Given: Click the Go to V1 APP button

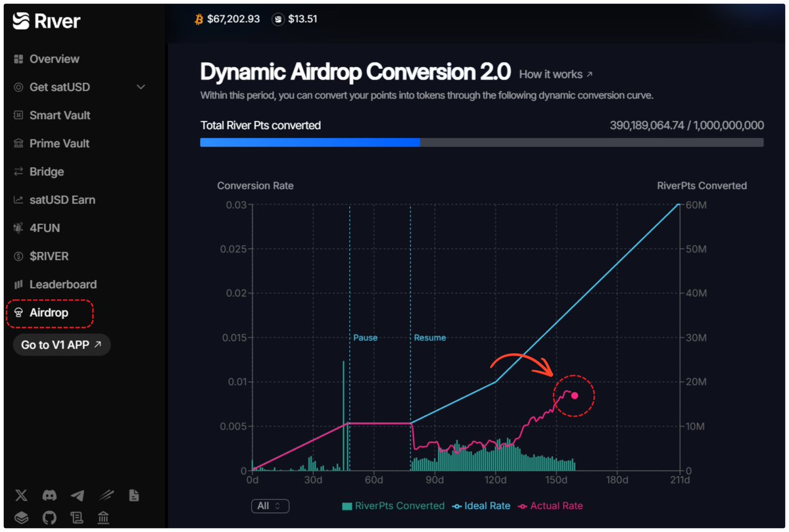Looking at the screenshot, I should (62, 345).
